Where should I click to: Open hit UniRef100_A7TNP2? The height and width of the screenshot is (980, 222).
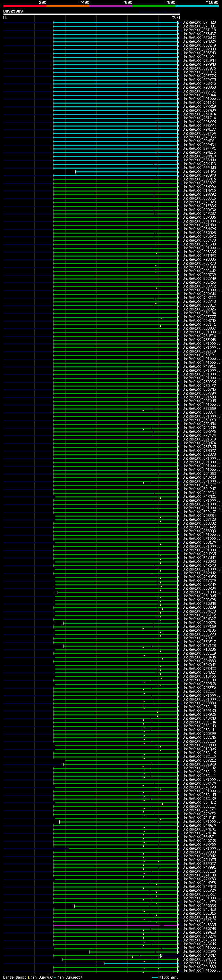click(199, 256)
